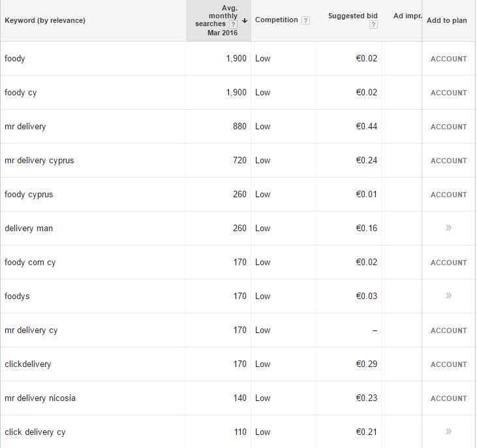Add 'click delivery cy' via double-arrow icon
477x448 pixels.
coord(448,432)
